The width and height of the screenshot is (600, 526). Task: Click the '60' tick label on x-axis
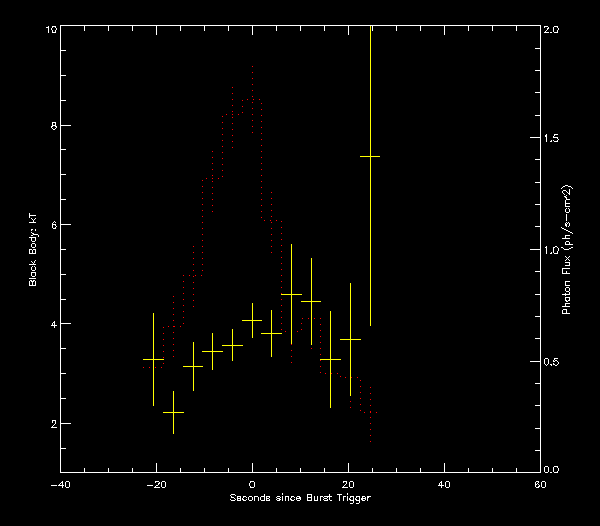click(x=540, y=484)
